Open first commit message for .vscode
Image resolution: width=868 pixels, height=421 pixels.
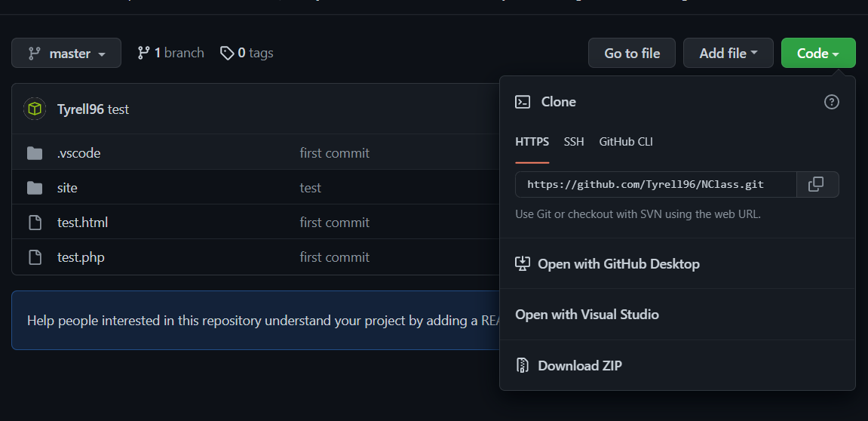(334, 153)
